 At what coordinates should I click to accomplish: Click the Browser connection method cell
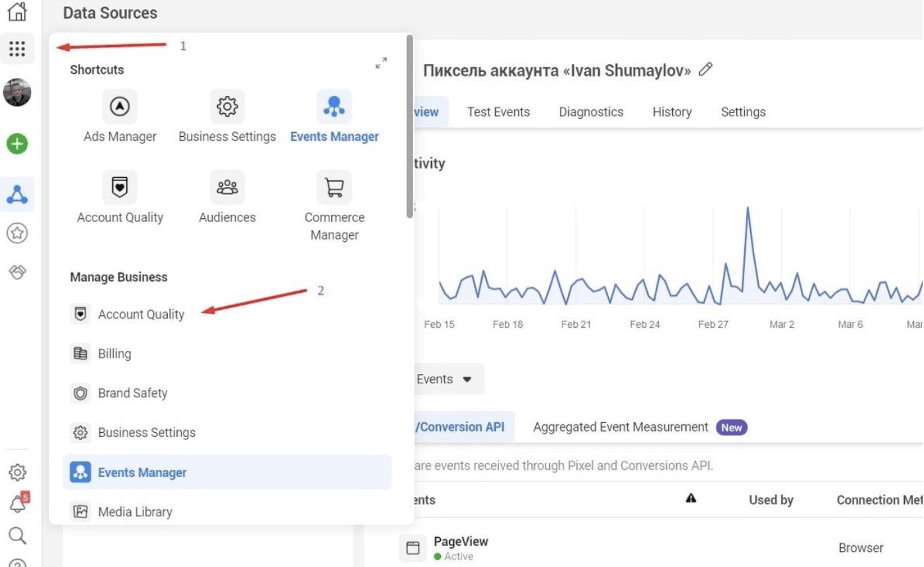(x=861, y=548)
